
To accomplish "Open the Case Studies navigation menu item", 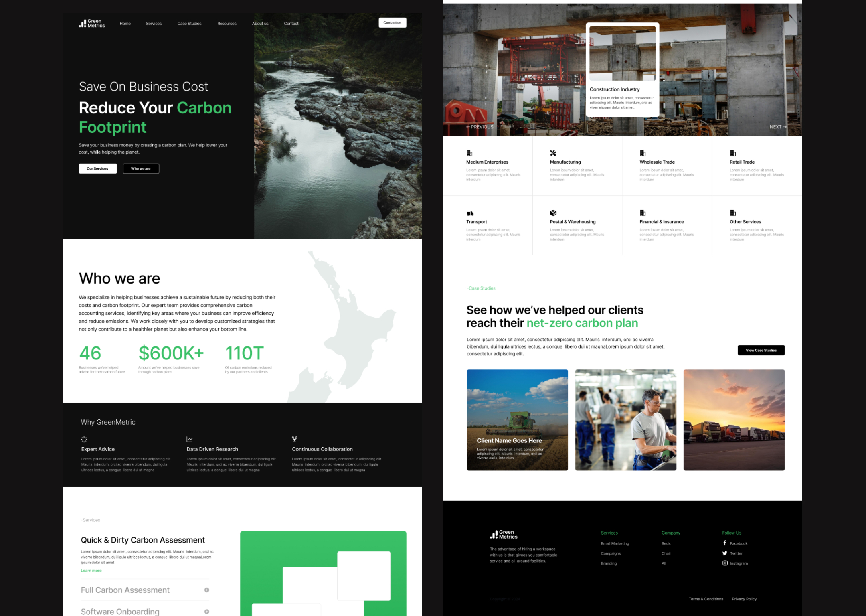I will click(188, 23).
